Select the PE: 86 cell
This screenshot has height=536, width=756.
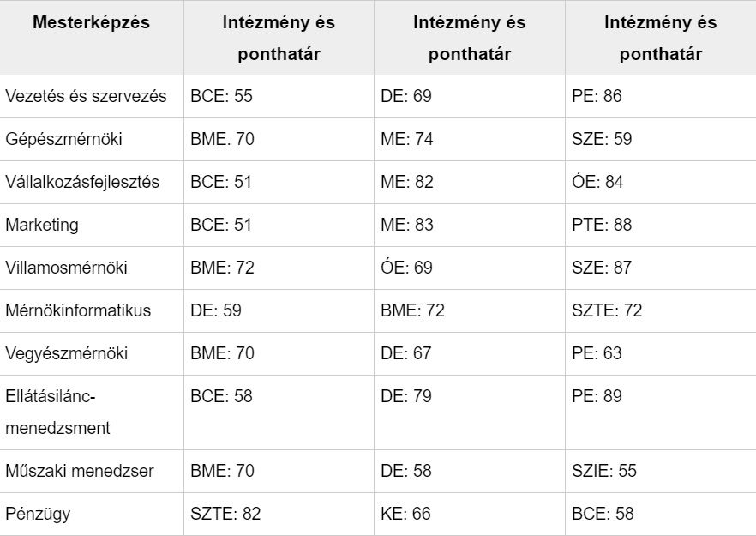pyautogui.click(x=596, y=96)
